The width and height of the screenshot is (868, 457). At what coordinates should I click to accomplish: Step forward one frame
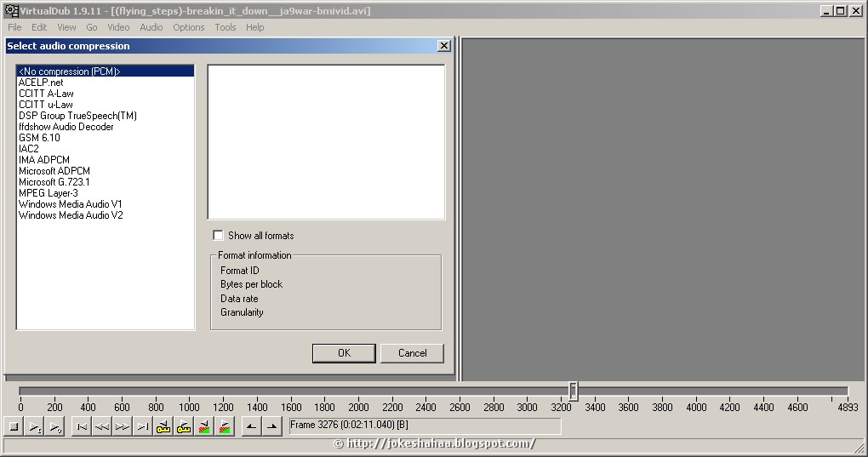(123, 426)
